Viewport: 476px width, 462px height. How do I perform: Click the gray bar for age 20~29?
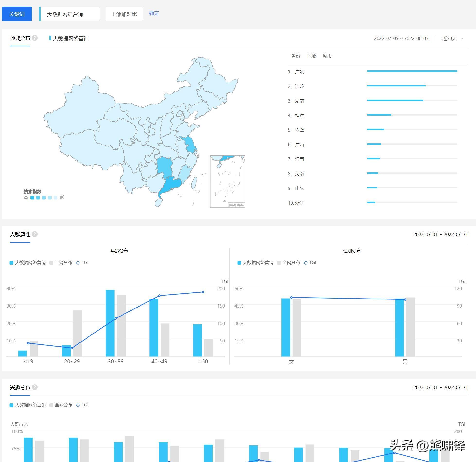pos(78,333)
